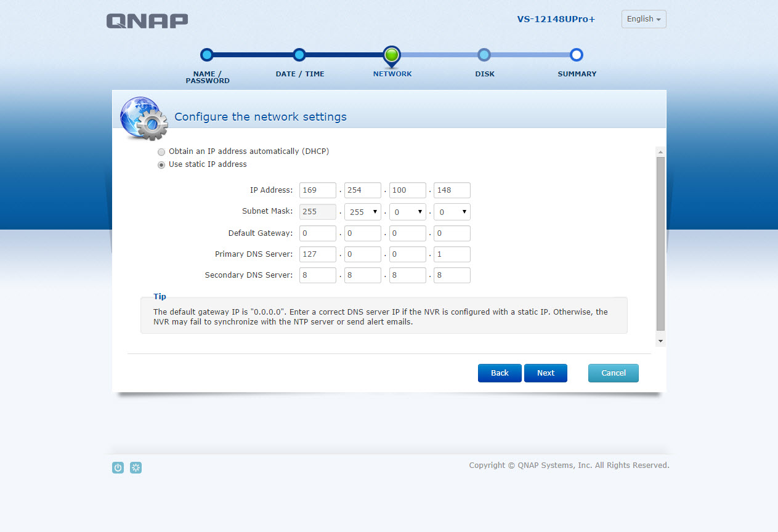Click the Date / Time step circle
Viewport: 778px width, 532px height.
point(299,55)
